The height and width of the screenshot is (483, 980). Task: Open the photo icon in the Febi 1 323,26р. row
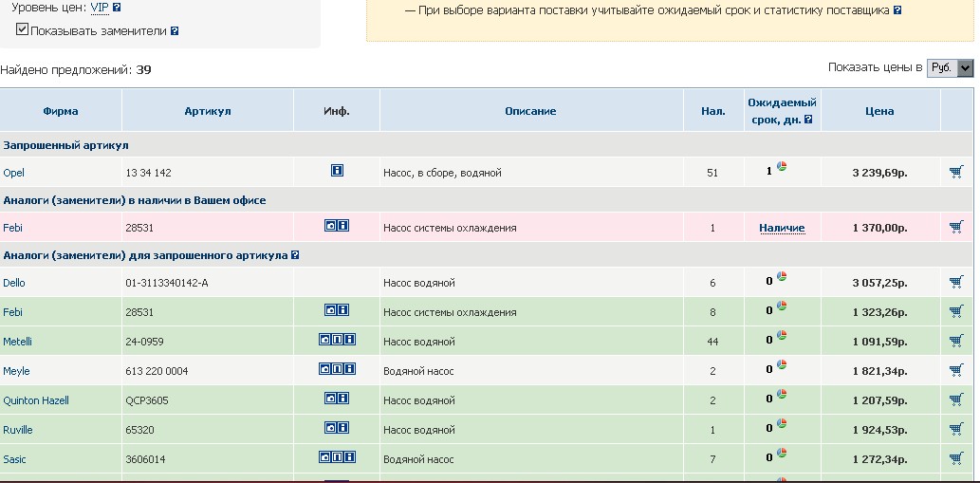point(331,310)
